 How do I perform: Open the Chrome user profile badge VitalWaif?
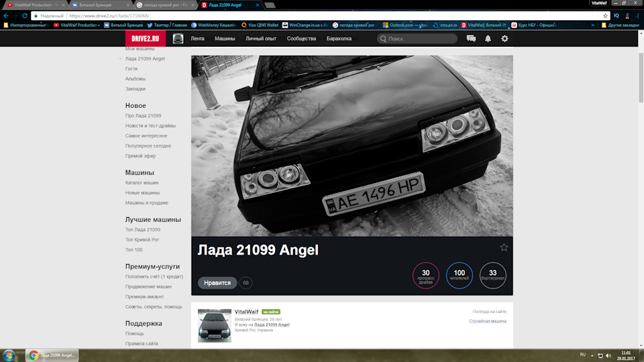coord(599,3)
